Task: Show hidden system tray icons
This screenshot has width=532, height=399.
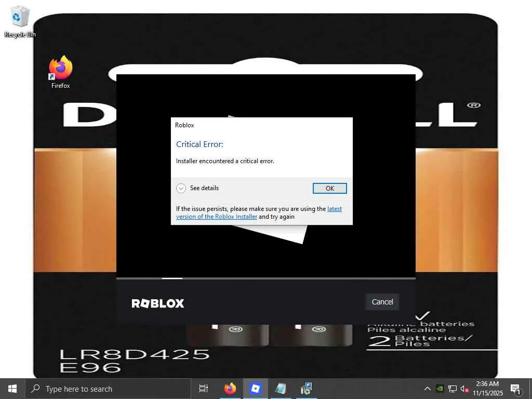Action: pyautogui.click(x=428, y=389)
